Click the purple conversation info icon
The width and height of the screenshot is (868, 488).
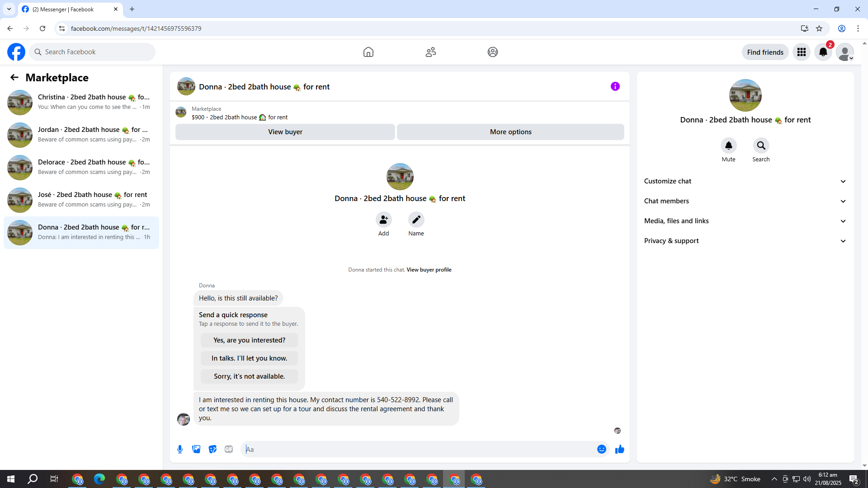615,86
